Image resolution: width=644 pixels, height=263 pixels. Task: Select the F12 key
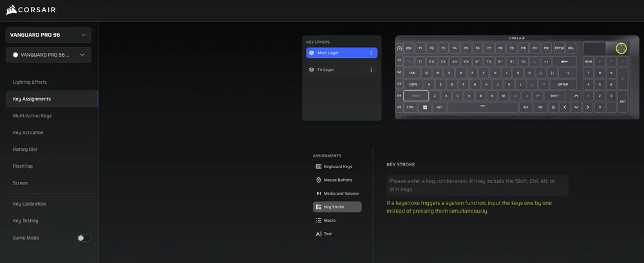pos(546,48)
